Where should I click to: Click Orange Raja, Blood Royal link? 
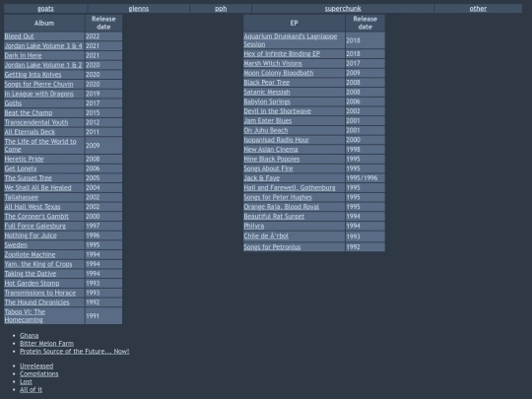pyautogui.click(x=281, y=206)
